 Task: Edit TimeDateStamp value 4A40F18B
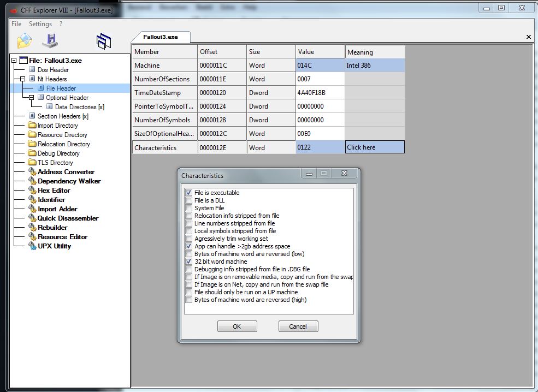320,93
